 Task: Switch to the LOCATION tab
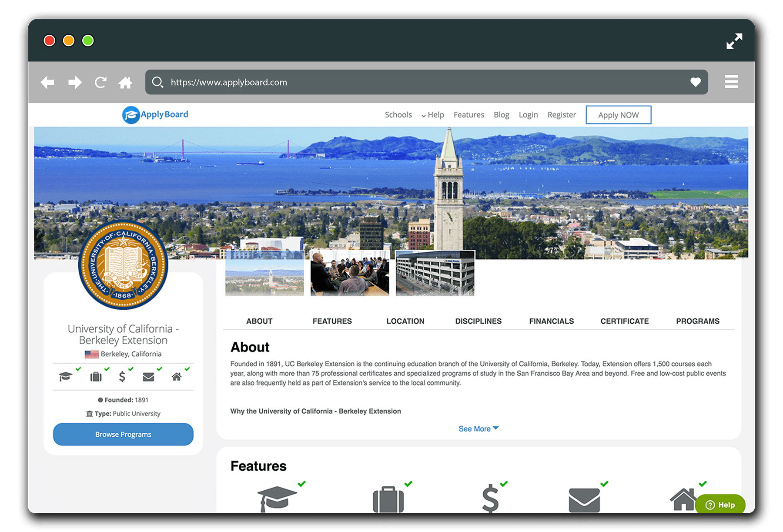405,321
